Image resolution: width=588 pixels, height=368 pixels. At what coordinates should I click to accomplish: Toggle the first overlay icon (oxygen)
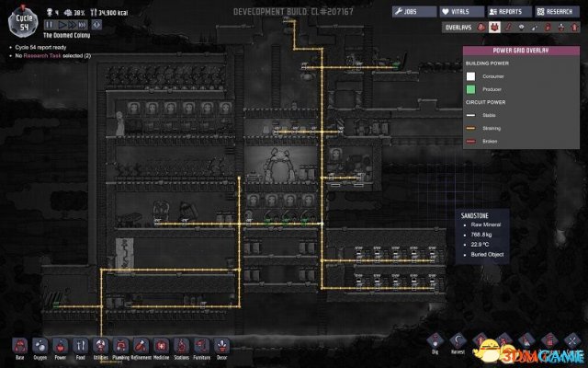481,27
